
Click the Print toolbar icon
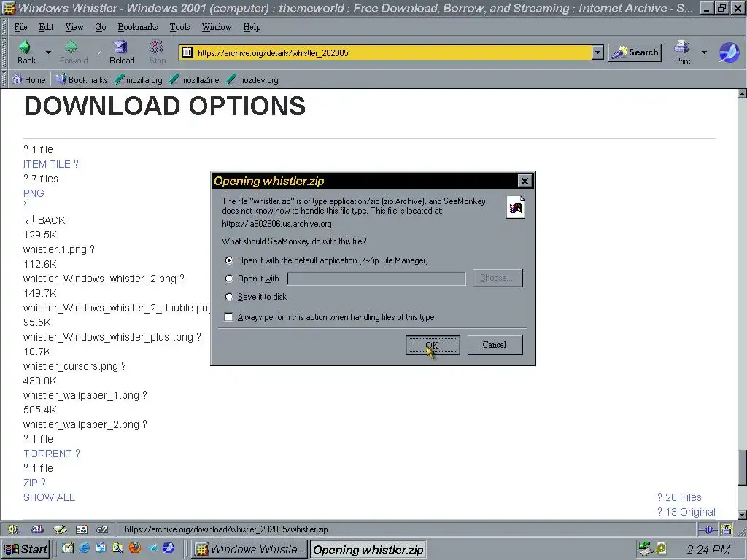click(682, 47)
